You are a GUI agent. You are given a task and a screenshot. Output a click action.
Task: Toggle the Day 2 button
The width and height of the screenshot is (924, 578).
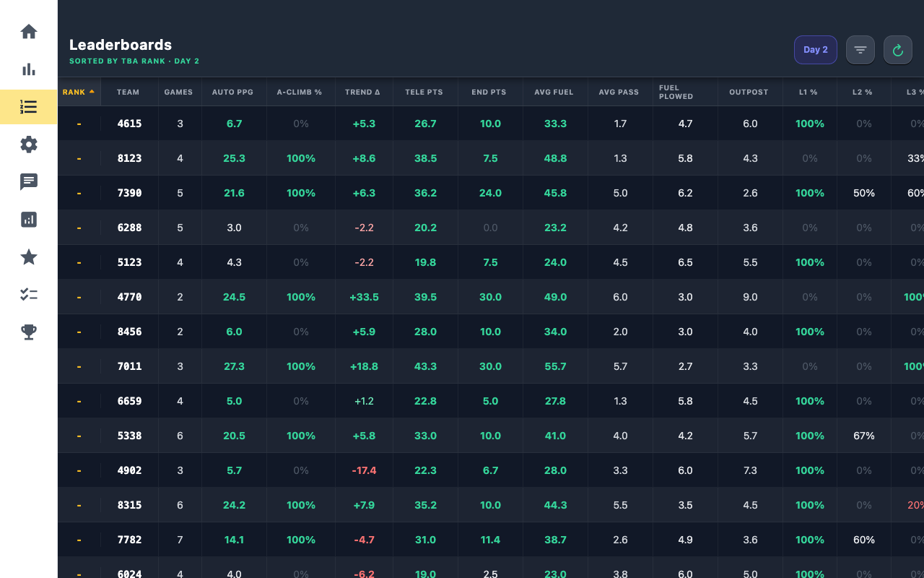point(816,50)
